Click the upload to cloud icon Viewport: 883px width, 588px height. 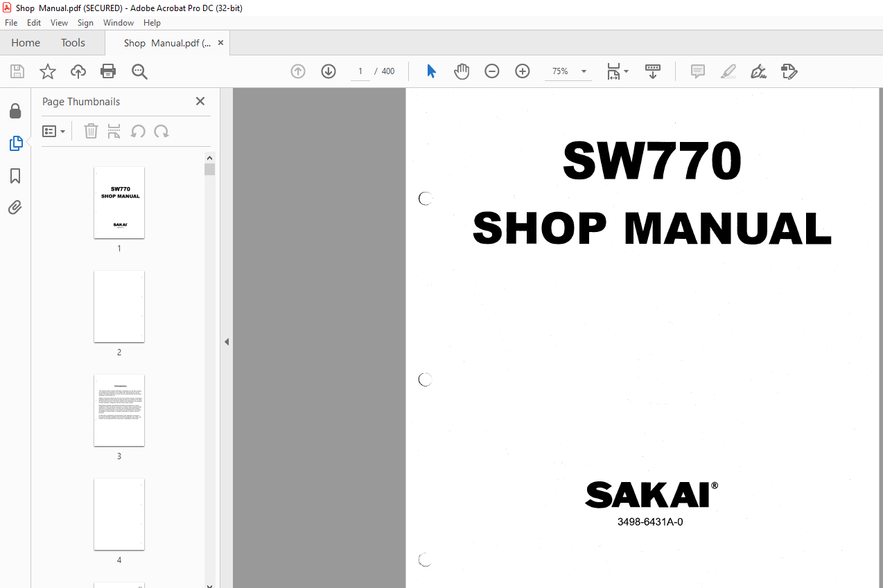tap(78, 71)
